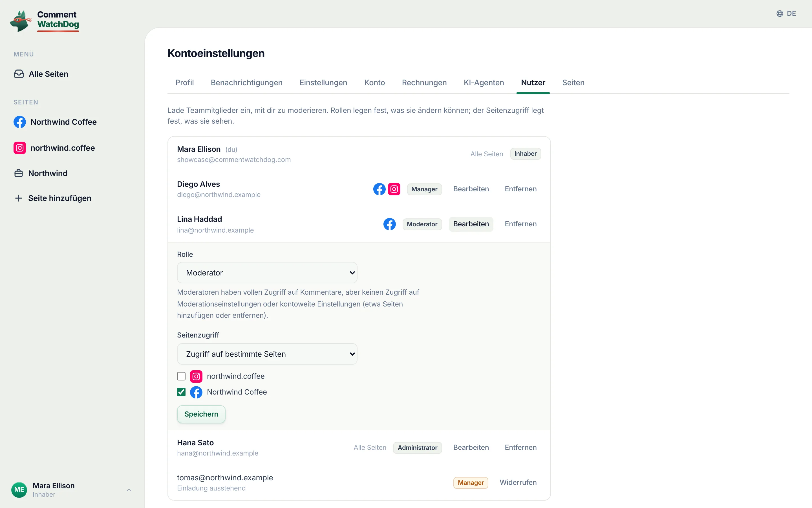Screen dimensions: 812x508
Task: Expand the user menu chevron by Mara Ellison
Action: (x=129, y=490)
